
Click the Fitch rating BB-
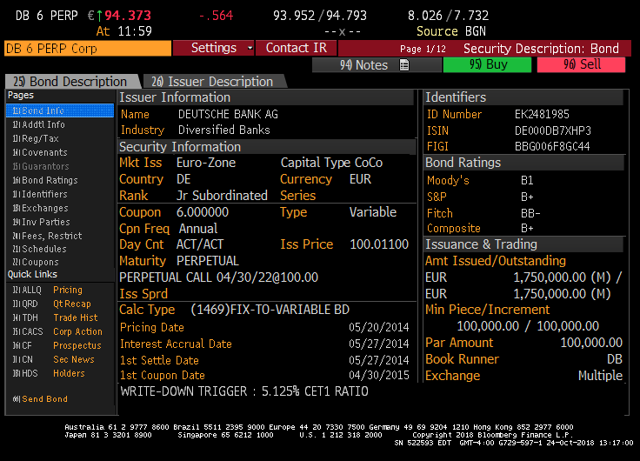click(x=531, y=213)
